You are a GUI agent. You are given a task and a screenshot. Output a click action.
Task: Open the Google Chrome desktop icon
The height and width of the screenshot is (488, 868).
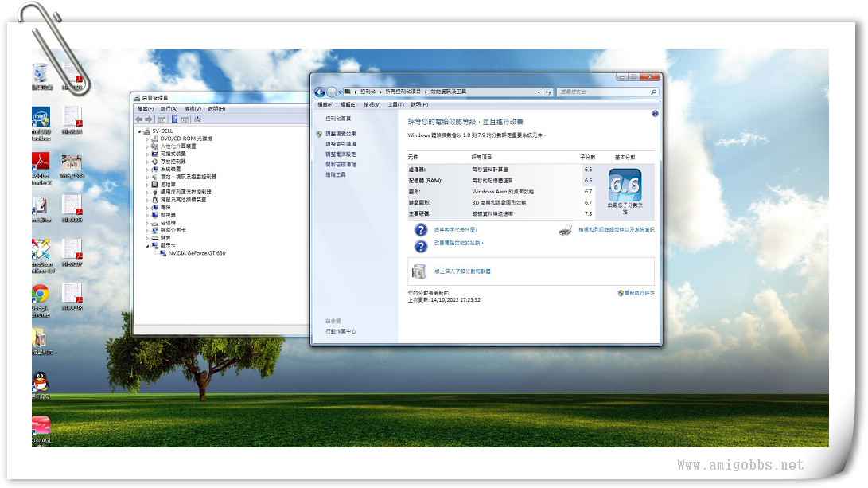pyautogui.click(x=41, y=296)
